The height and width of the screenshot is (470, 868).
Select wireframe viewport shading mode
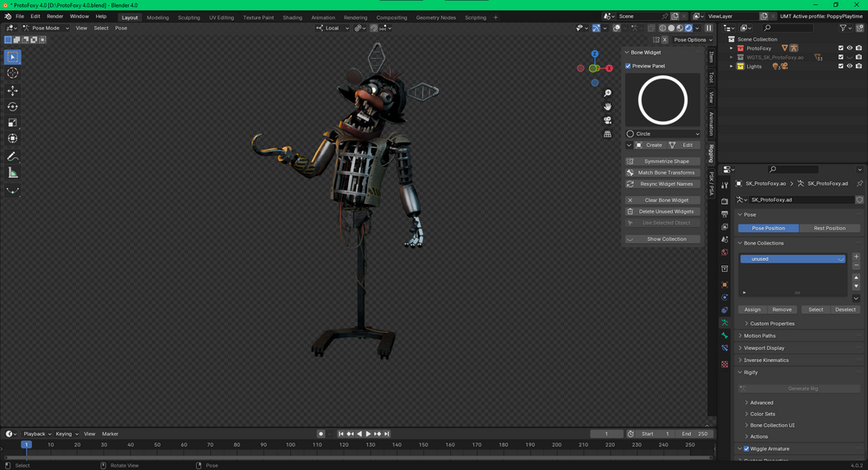tap(662, 29)
